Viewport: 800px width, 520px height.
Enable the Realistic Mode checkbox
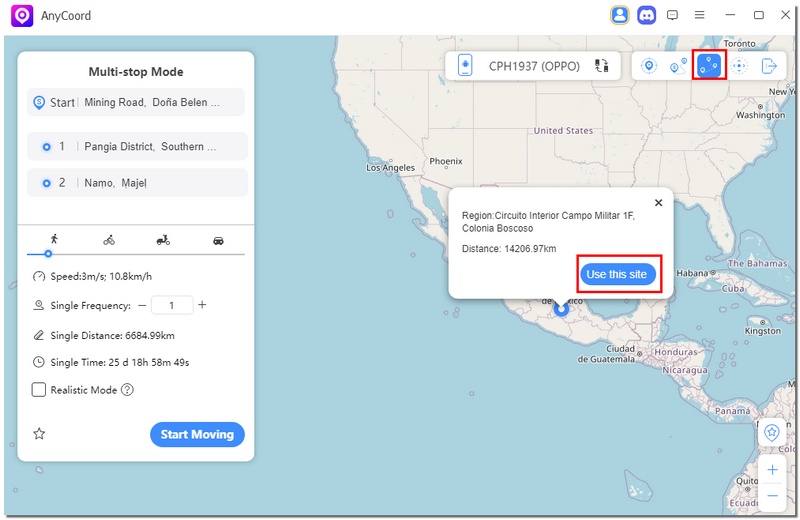click(39, 390)
